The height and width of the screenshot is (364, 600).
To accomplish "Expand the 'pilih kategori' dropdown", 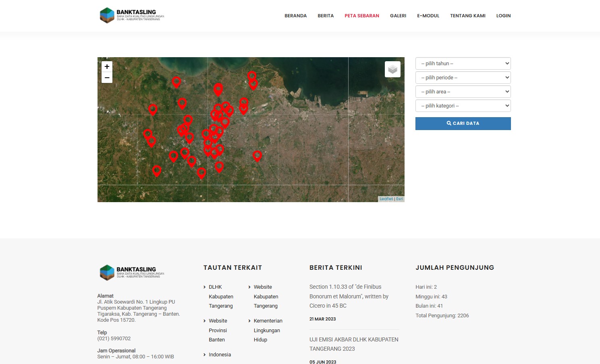I will [x=463, y=106].
